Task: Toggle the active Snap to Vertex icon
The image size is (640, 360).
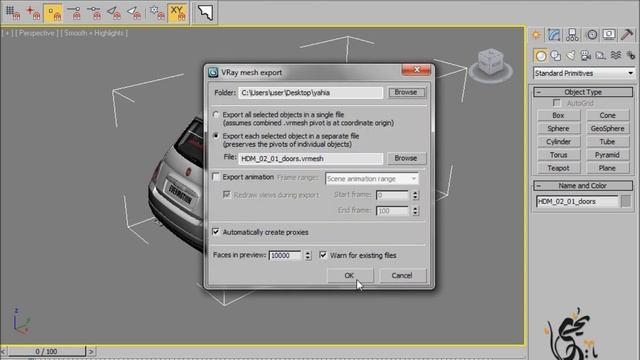Action: [x=53, y=13]
